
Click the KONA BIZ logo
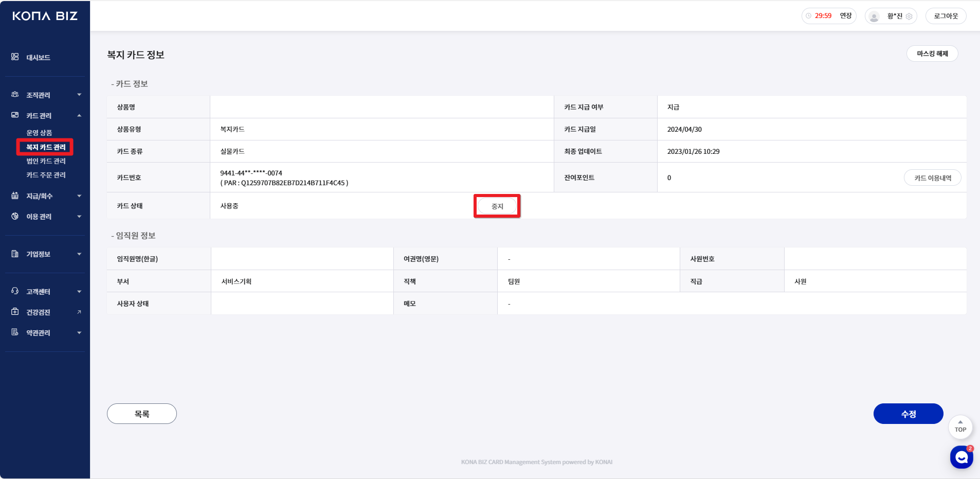45,16
